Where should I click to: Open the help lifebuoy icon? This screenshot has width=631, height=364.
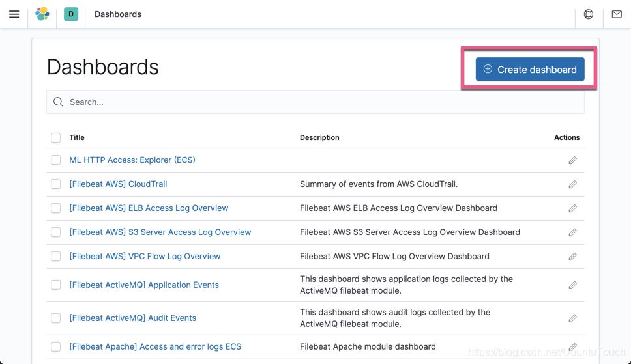pos(589,14)
